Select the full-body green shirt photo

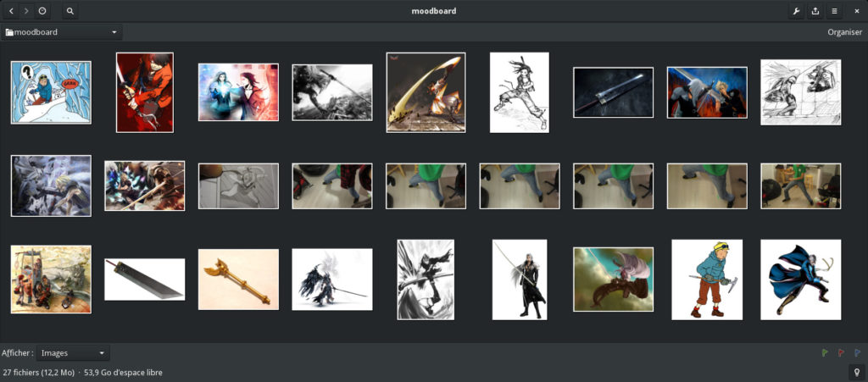point(800,185)
